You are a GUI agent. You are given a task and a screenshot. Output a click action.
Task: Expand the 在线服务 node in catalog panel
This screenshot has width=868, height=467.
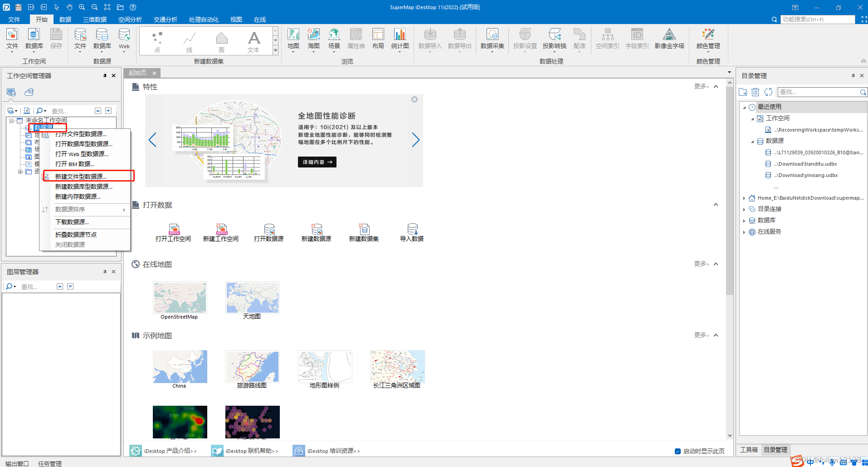743,231
